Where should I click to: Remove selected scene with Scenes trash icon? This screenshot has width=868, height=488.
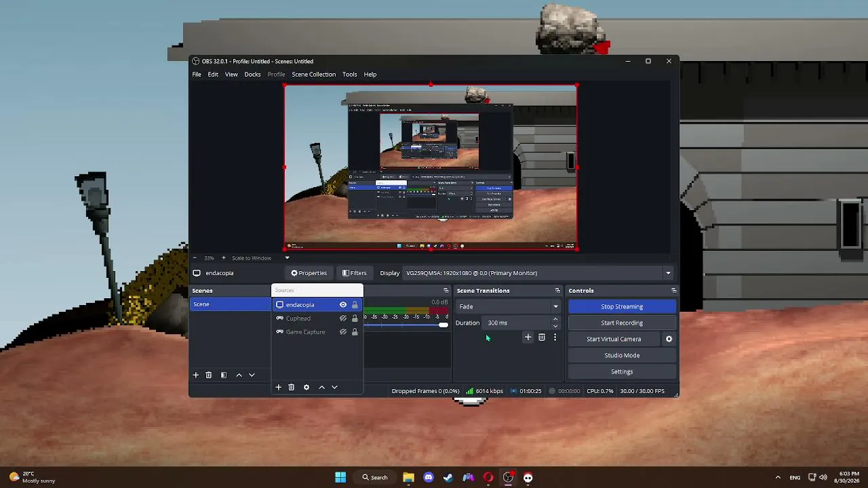(x=209, y=375)
